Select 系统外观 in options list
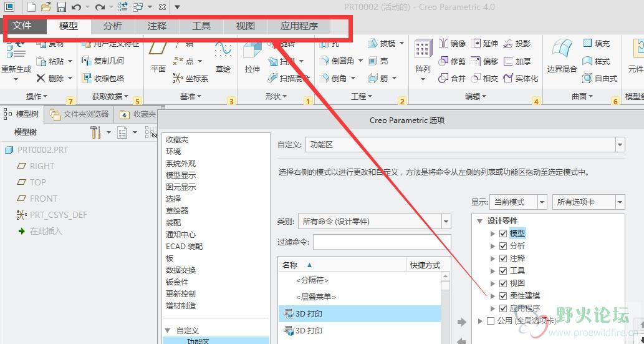This screenshot has width=644, height=344. [x=181, y=164]
